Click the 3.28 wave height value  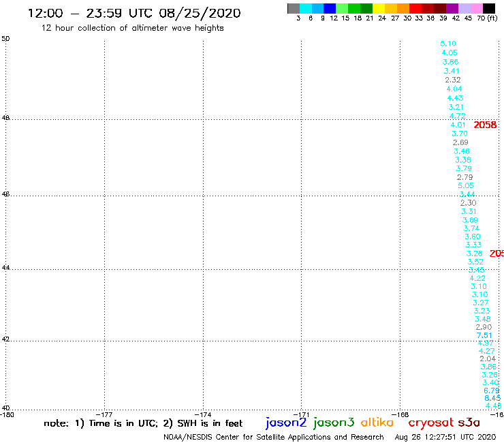[x=475, y=254]
